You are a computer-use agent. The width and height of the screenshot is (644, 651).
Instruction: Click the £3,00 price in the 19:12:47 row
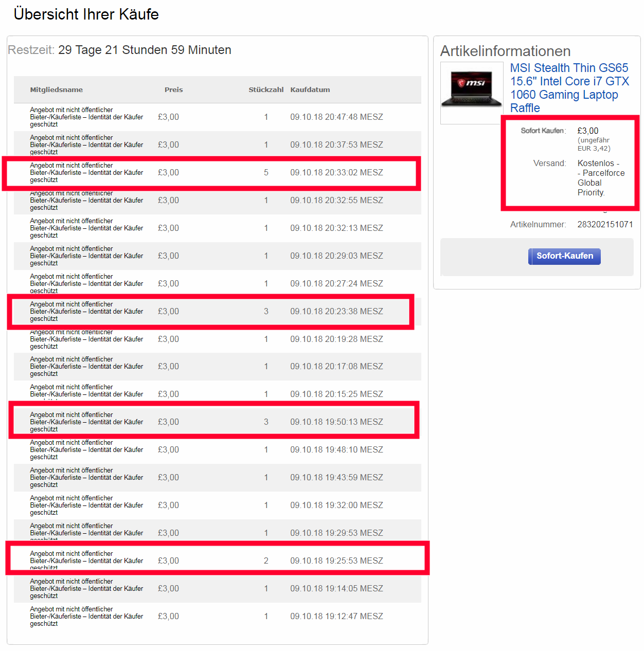168,616
